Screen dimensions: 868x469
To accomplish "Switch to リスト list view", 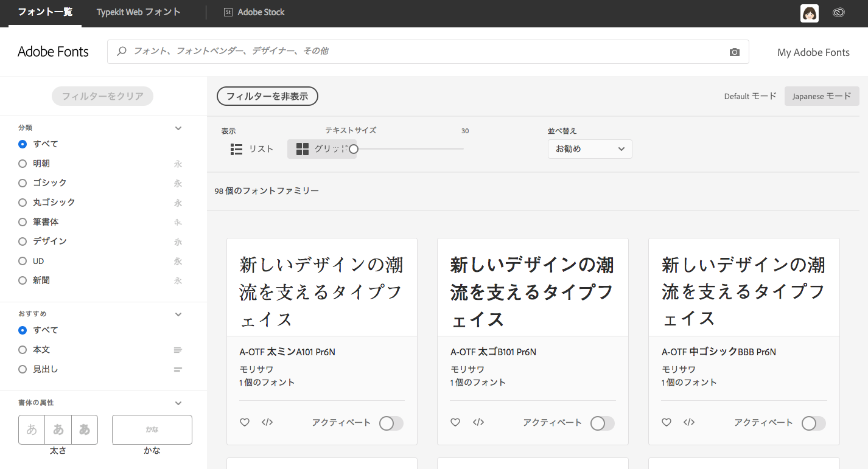I will [252, 149].
